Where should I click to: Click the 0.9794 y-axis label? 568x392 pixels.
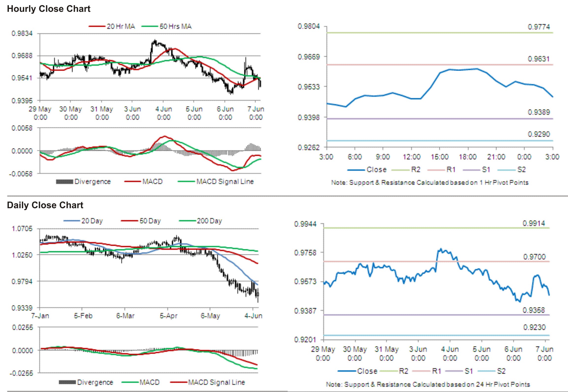(x=22, y=281)
